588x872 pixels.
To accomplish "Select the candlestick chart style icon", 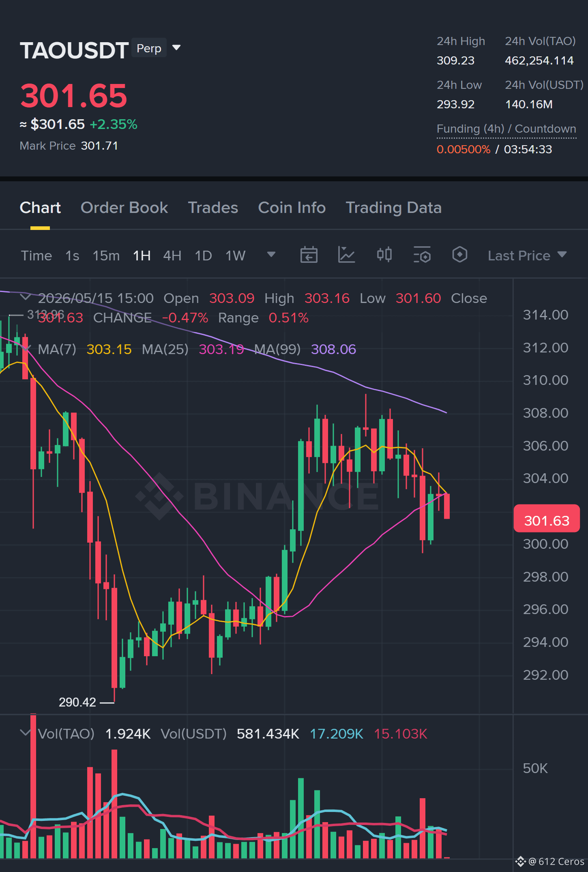I will click(x=384, y=255).
